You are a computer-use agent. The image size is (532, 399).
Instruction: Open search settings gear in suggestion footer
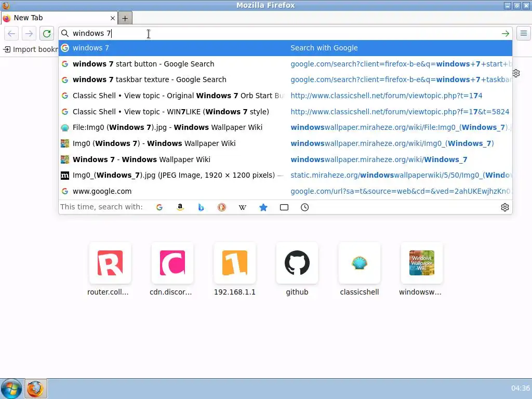click(x=505, y=207)
